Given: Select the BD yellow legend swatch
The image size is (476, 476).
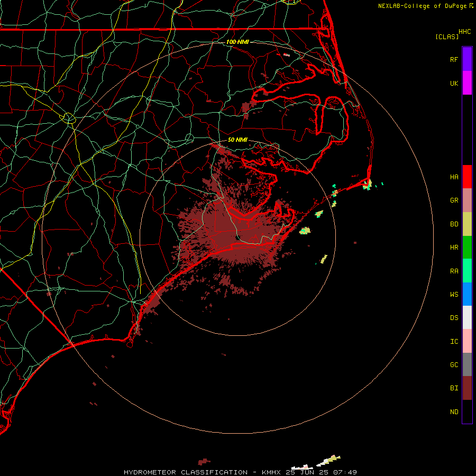Looking at the screenshot, I should (x=467, y=224).
